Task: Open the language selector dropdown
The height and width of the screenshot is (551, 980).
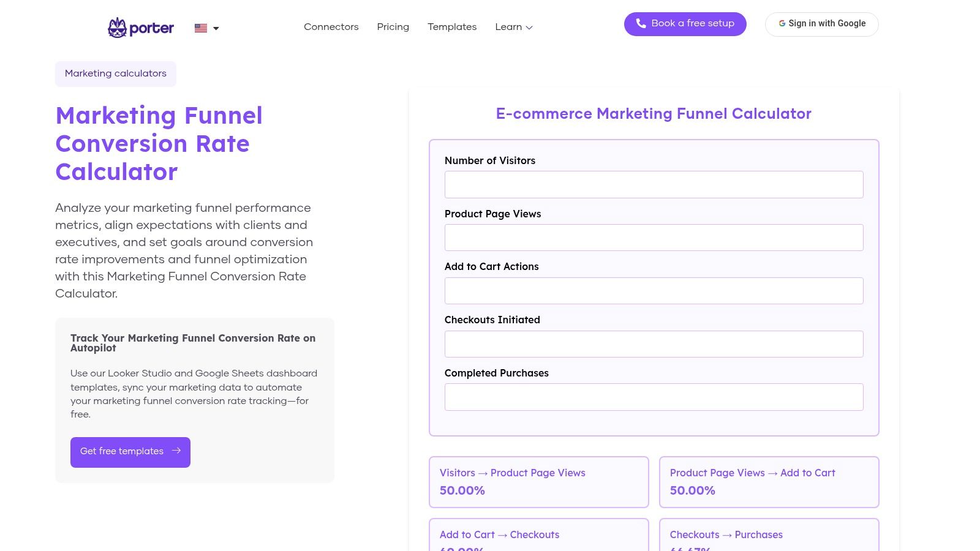Action: tap(206, 28)
